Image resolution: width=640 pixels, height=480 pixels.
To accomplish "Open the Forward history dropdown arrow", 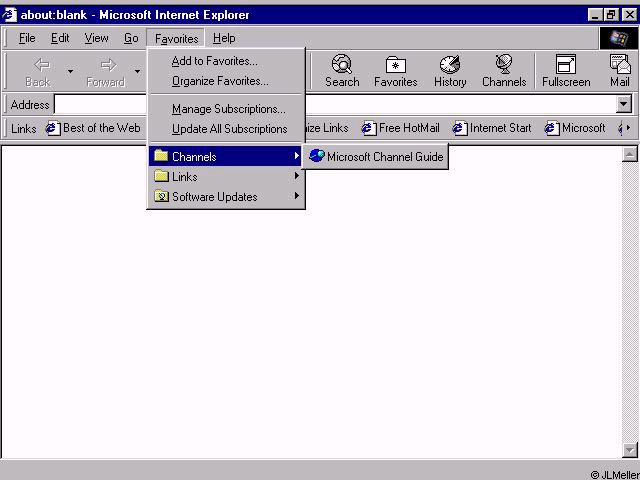I will 138,71.
